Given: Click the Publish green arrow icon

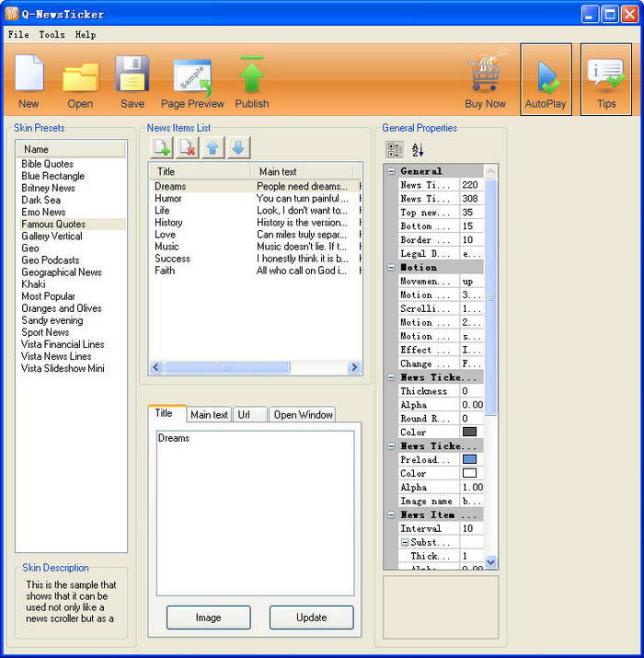Looking at the screenshot, I should [x=252, y=82].
